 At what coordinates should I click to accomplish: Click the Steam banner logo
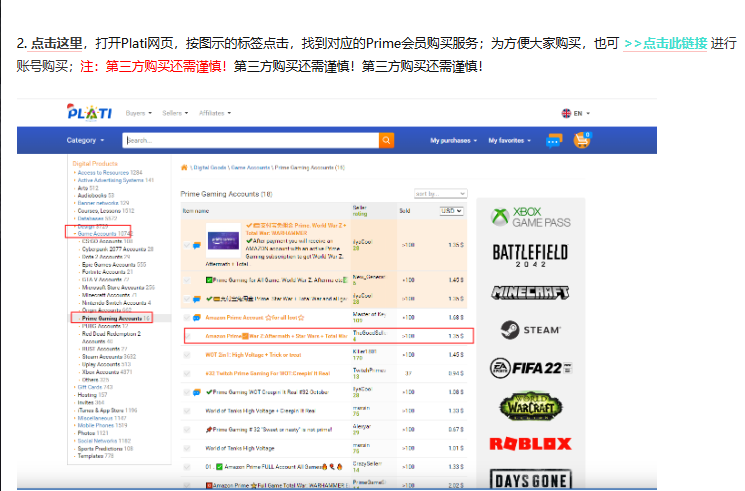(530, 329)
